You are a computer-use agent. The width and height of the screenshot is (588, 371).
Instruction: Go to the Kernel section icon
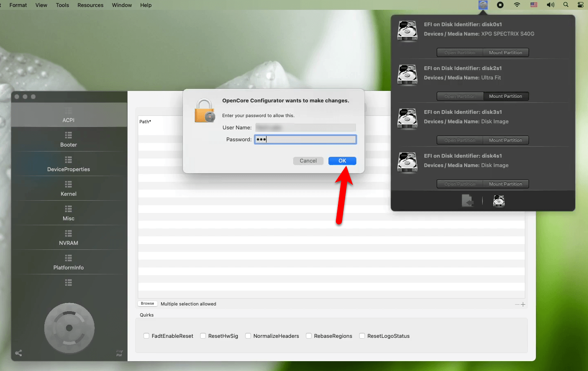tap(68, 184)
